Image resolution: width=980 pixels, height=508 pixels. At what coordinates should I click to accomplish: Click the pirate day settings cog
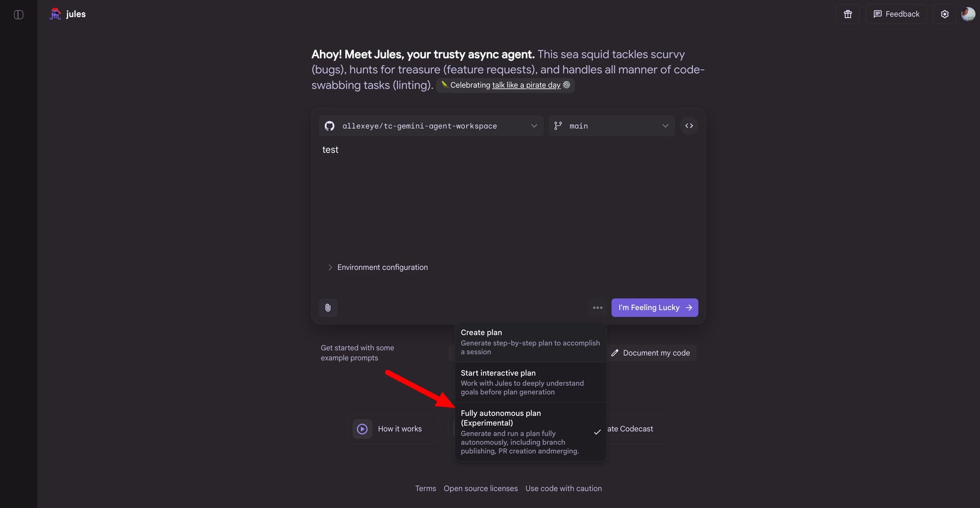click(567, 85)
